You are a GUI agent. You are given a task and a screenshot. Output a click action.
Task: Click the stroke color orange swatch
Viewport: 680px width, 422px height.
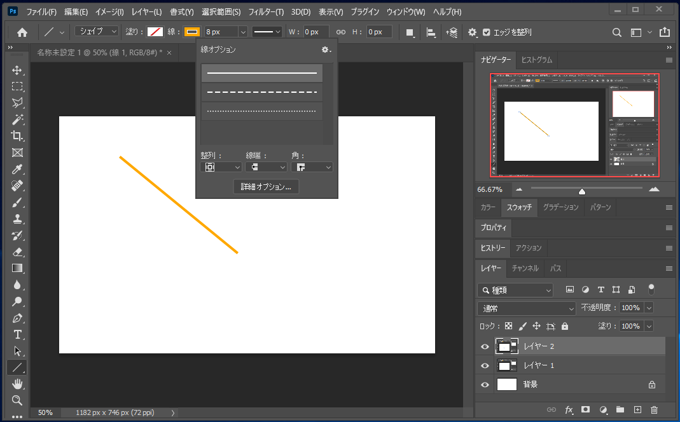192,32
